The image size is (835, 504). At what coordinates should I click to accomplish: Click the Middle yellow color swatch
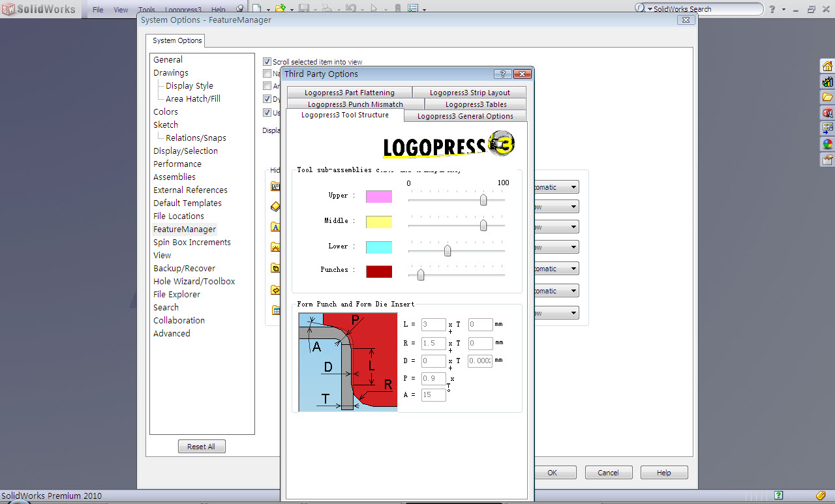tap(379, 222)
